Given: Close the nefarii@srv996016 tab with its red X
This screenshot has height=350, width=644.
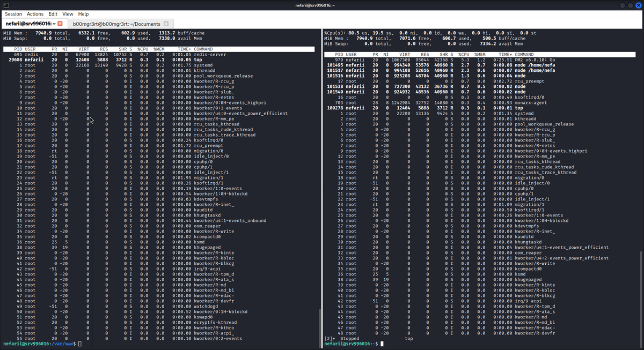Looking at the screenshot, I should [x=60, y=24].
